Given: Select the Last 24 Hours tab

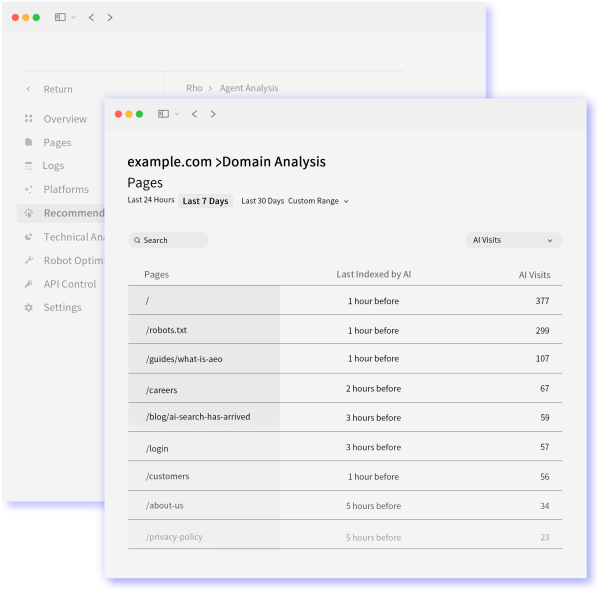Looking at the screenshot, I should [x=150, y=201].
